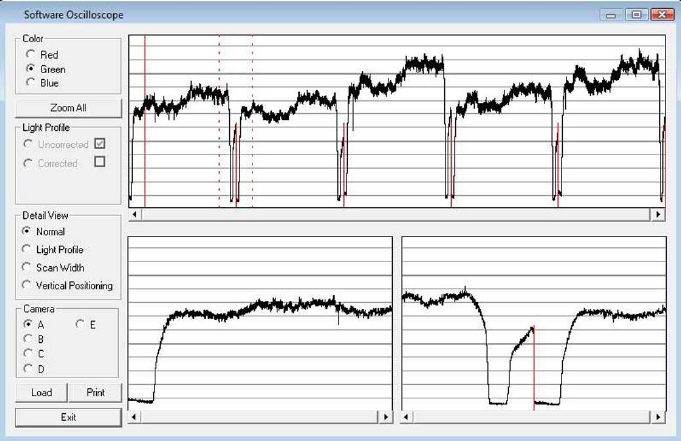Click the Load button

tap(42, 392)
